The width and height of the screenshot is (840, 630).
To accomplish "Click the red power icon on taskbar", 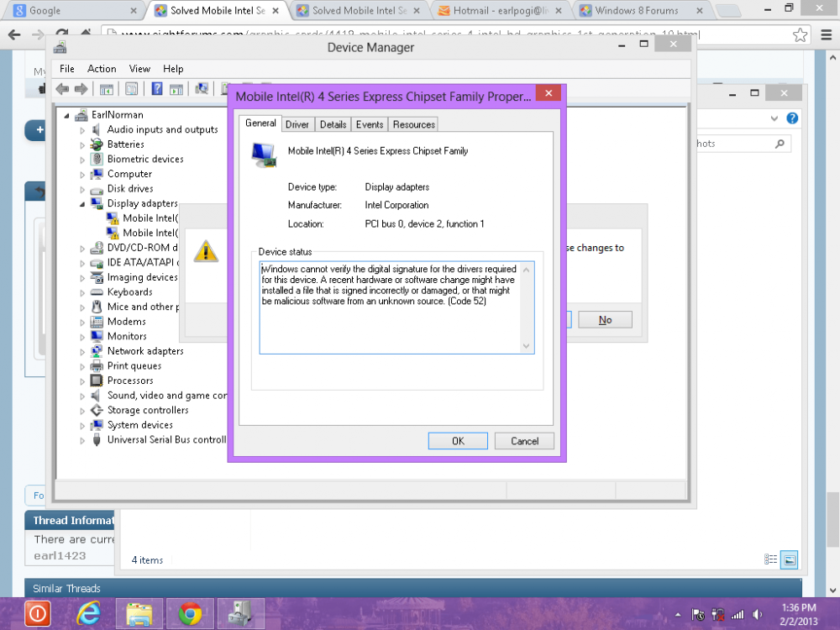I will tap(38, 613).
